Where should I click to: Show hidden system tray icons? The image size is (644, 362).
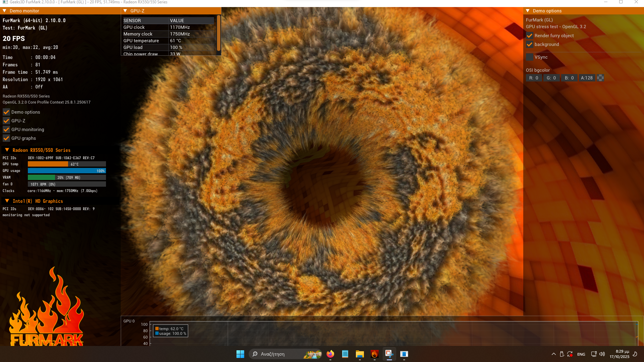pyautogui.click(x=554, y=354)
